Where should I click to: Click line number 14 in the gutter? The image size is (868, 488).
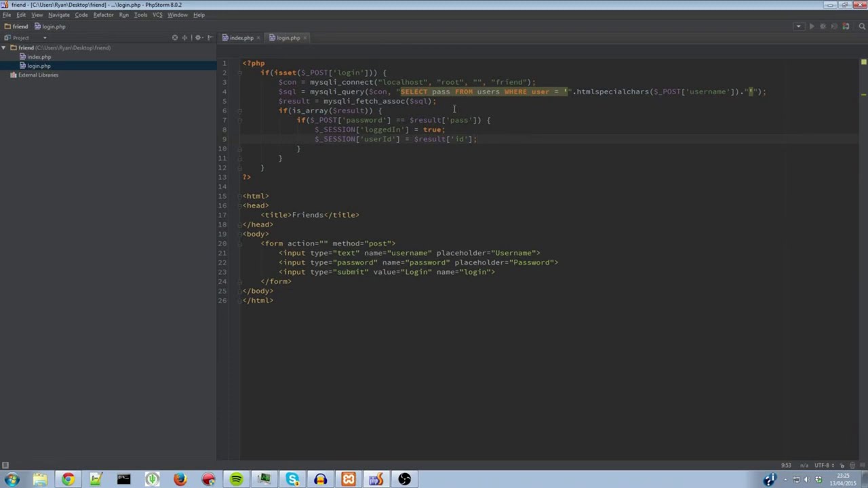point(222,186)
